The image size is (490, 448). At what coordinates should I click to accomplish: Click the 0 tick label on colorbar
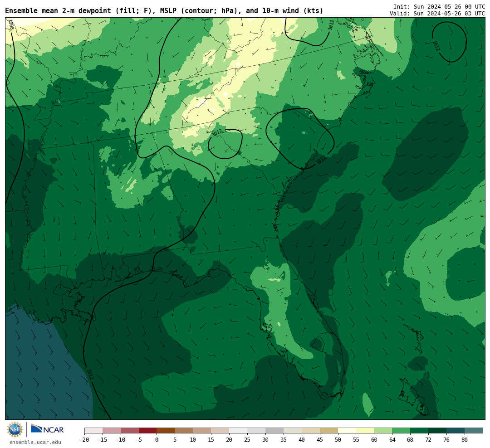pyautogui.click(x=157, y=440)
